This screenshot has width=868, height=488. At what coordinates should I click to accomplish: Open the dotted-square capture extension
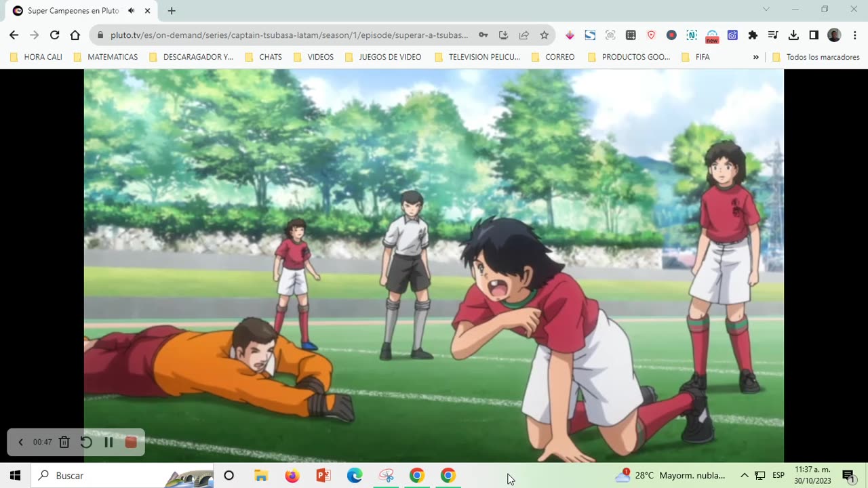pyautogui.click(x=631, y=35)
